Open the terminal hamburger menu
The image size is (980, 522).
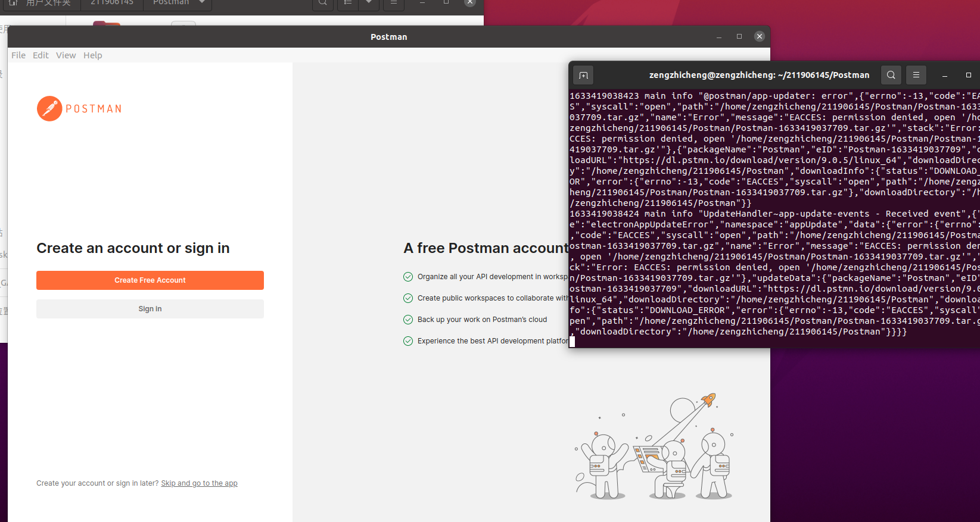[916, 75]
